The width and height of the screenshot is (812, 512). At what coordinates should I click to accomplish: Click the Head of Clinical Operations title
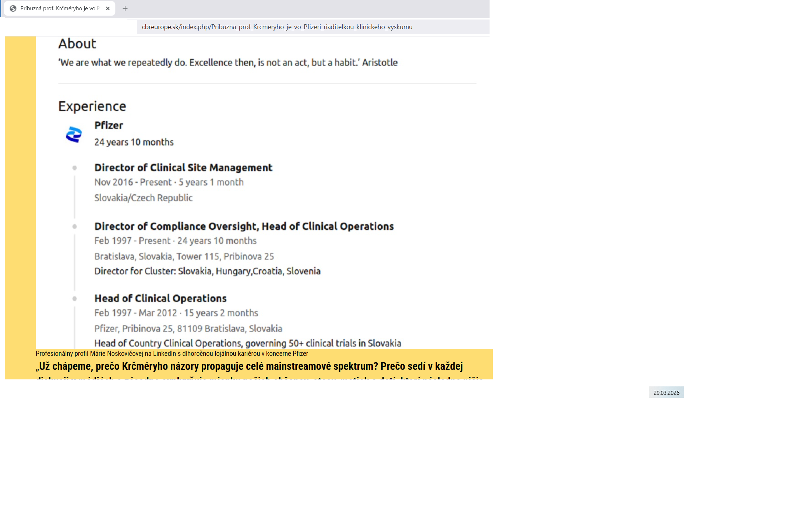tap(160, 298)
